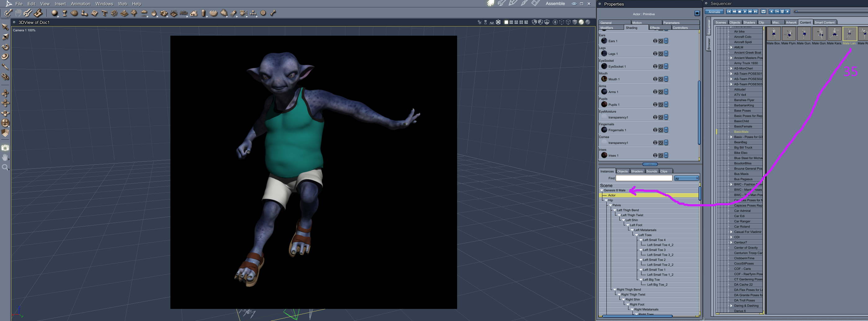
Task: Insert a vertex object (wireframe sphere icon)
Action: (74, 13)
